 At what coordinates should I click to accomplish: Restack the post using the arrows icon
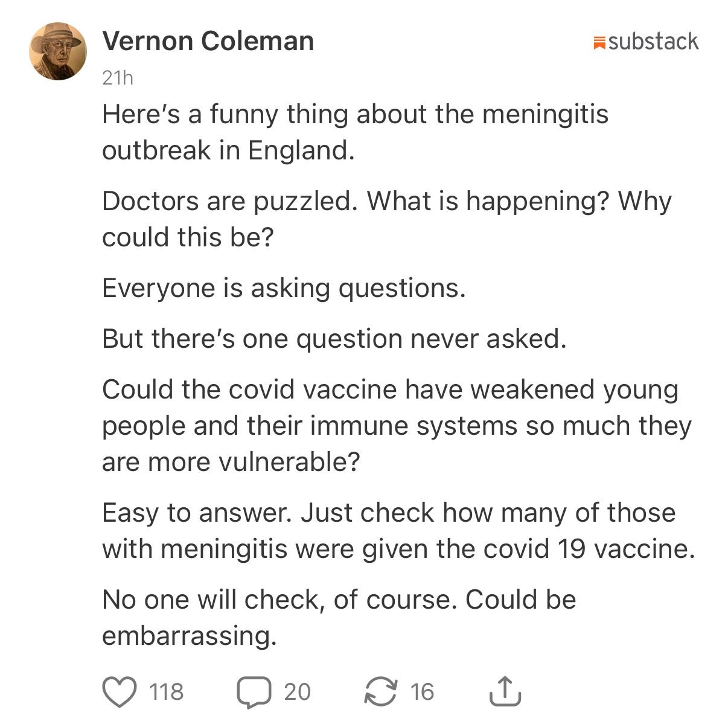[381, 692]
